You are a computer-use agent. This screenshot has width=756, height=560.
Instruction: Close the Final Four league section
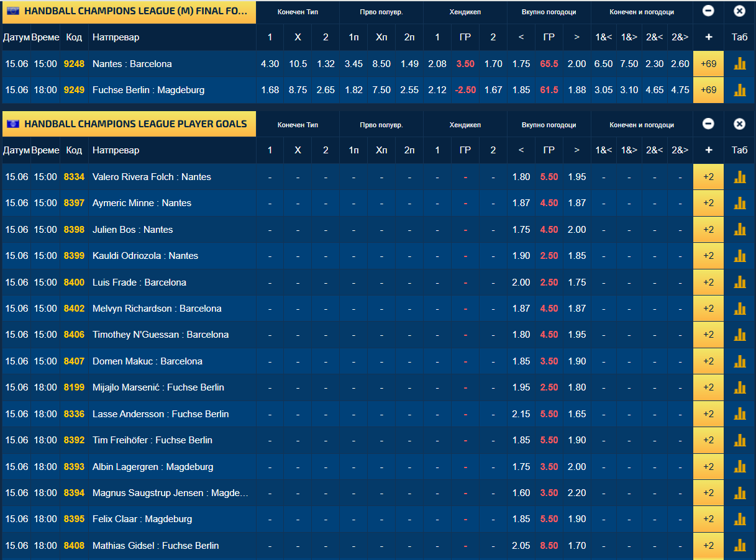[739, 11]
